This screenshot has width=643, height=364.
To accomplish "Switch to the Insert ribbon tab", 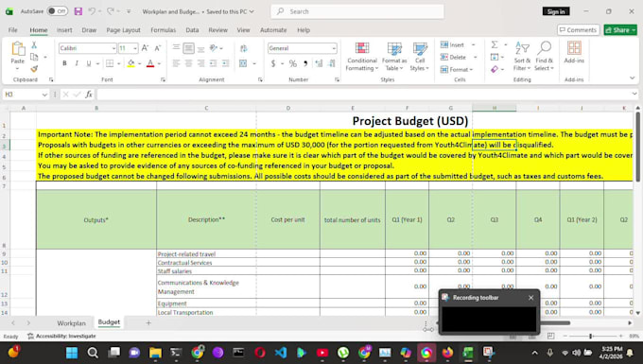I will click(x=64, y=30).
